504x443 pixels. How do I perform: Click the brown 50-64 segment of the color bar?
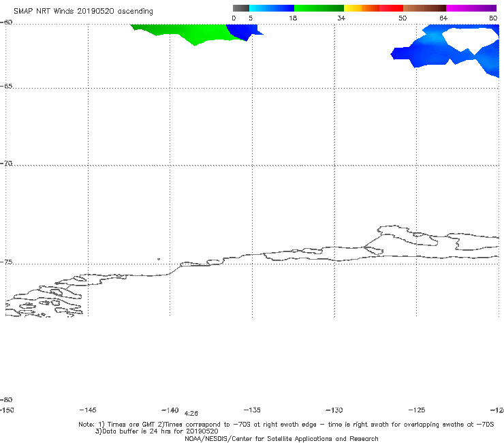coord(424,8)
